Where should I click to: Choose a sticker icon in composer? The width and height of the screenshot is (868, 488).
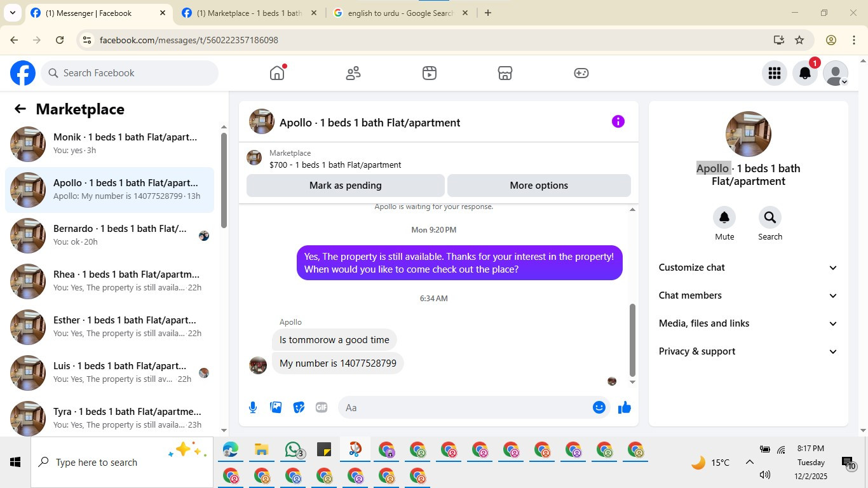299,407
